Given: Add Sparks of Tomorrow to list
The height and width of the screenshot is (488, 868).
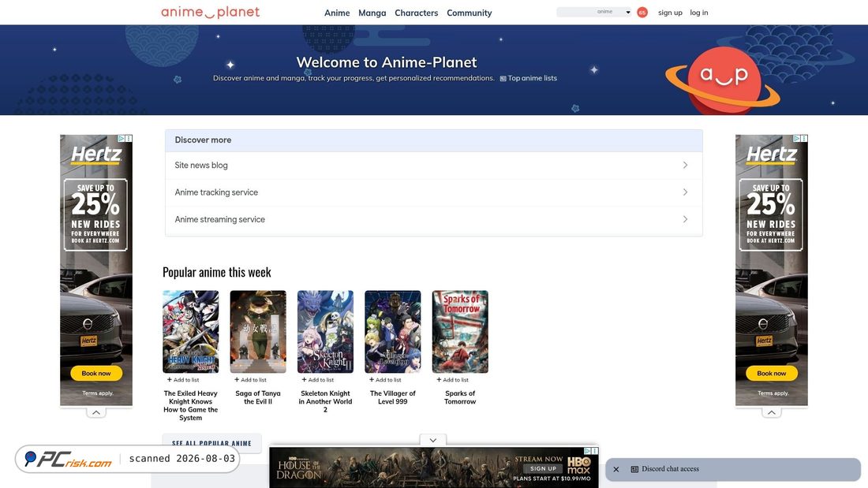Looking at the screenshot, I should pos(452,379).
